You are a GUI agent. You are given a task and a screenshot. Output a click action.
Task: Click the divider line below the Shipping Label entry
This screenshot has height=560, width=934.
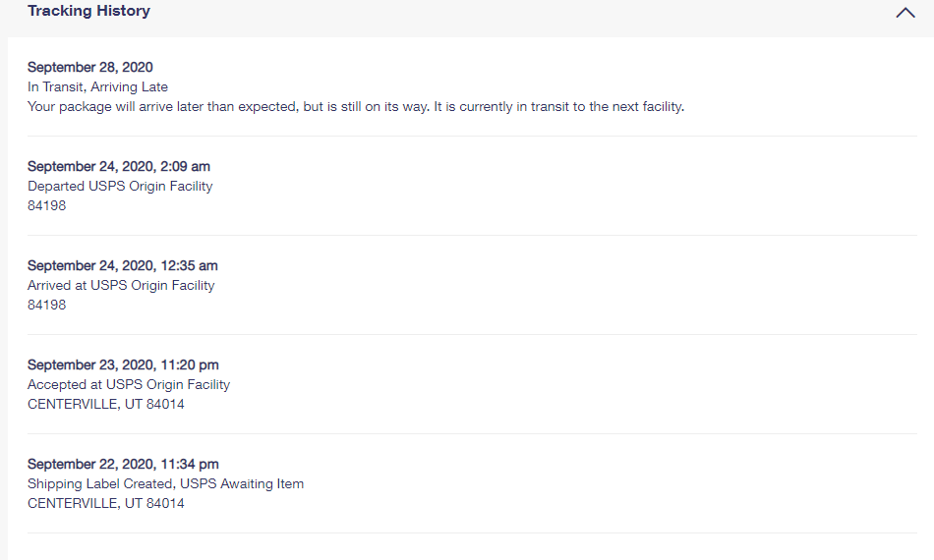coord(472,533)
